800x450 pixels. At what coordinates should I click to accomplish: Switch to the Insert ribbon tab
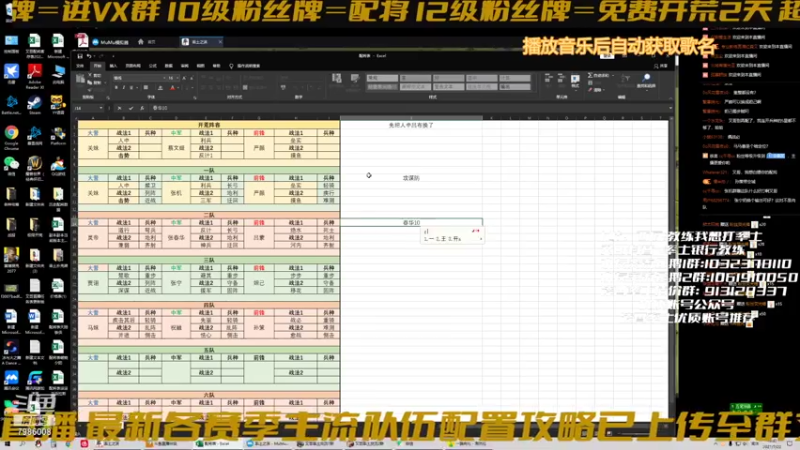pos(113,66)
